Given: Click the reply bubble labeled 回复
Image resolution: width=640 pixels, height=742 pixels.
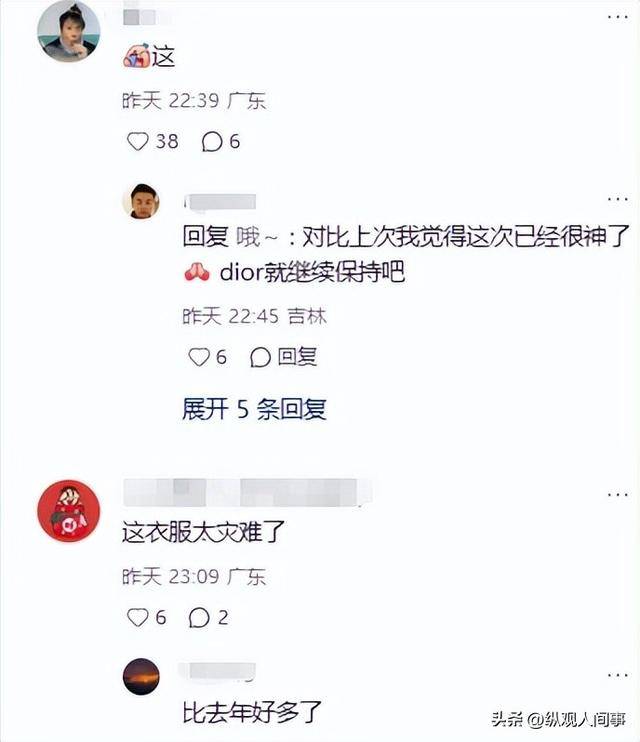Looking at the screenshot, I should click(283, 357).
